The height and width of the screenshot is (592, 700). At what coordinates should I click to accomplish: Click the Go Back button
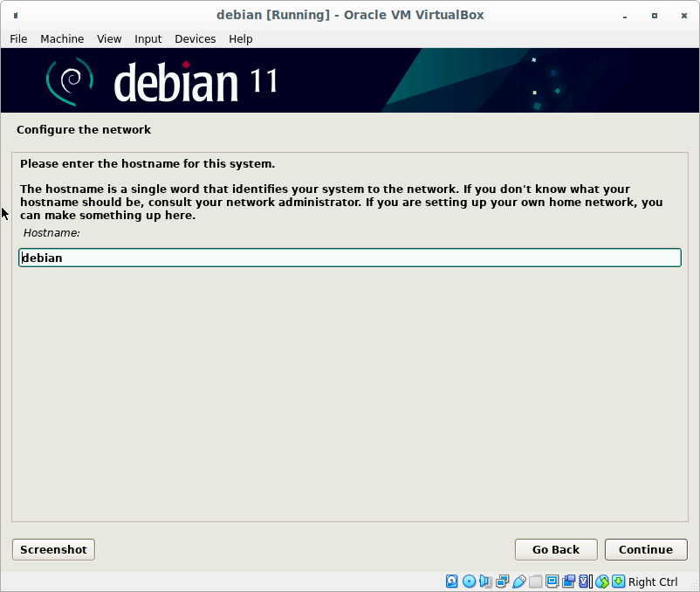pyautogui.click(x=556, y=549)
